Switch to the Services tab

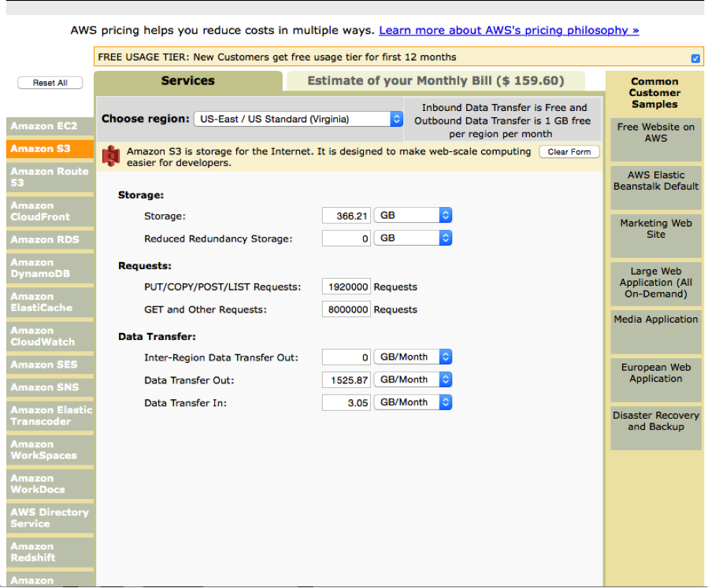[188, 81]
